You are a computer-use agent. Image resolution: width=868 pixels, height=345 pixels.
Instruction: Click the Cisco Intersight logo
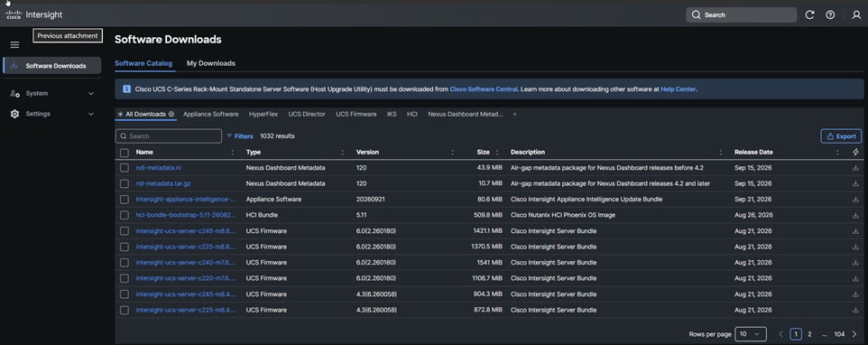33,14
